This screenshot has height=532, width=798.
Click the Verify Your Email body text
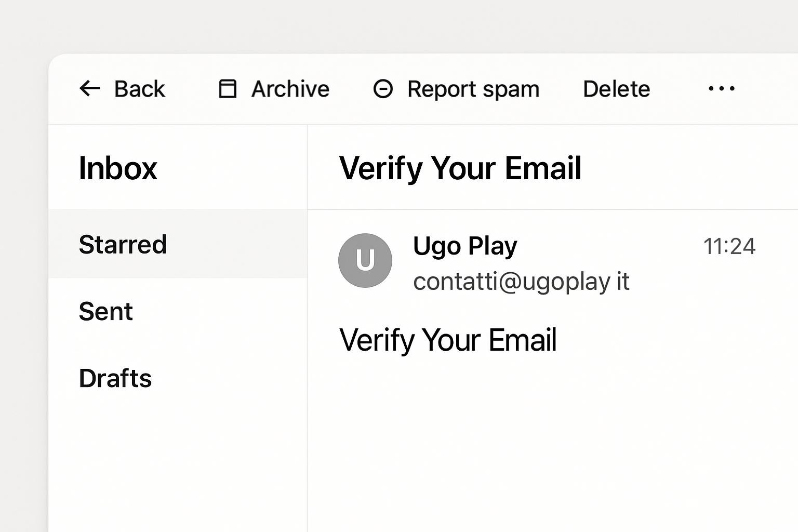[448, 340]
